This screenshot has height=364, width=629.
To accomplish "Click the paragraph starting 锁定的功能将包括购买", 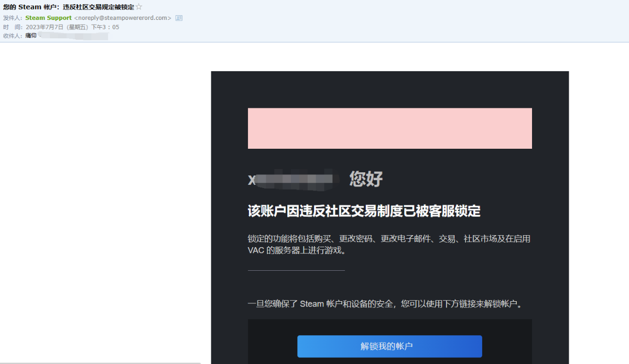I will (389, 245).
